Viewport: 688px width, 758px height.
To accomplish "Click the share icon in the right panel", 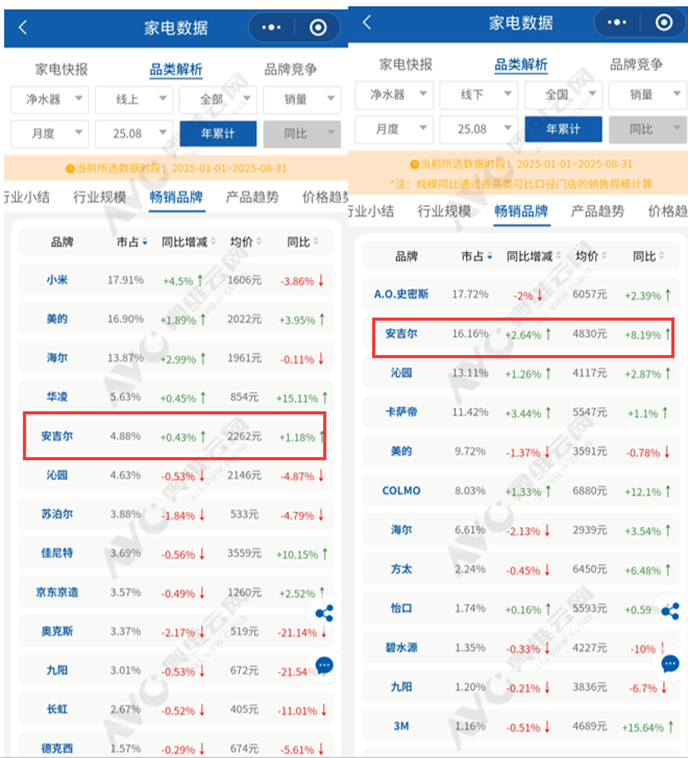I will click(670, 611).
